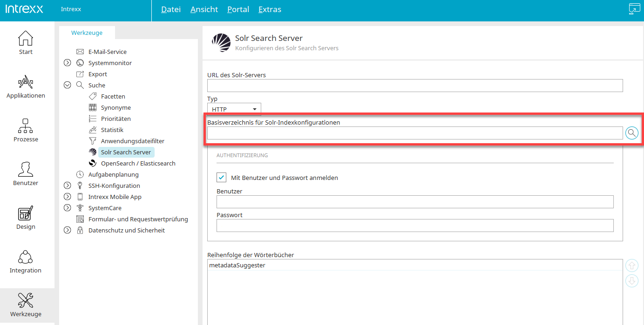Click the URL des Solr-Servers field
The width and height of the screenshot is (644, 325).
tap(414, 86)
